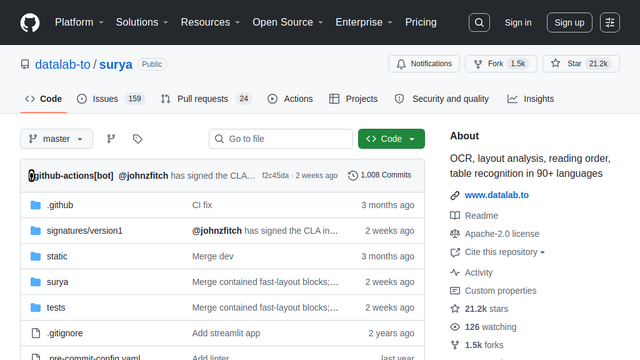Click the Readme book icon
Image resolution: width=640 pixels, height=360 pixels.
point(455,216)
